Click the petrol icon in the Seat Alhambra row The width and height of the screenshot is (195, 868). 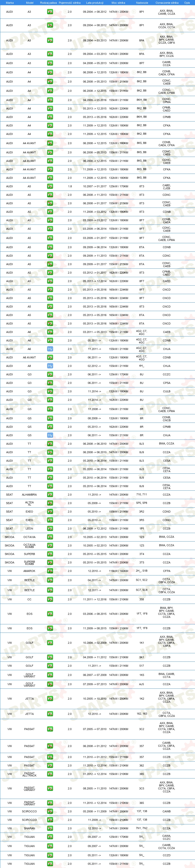point(50,495)
